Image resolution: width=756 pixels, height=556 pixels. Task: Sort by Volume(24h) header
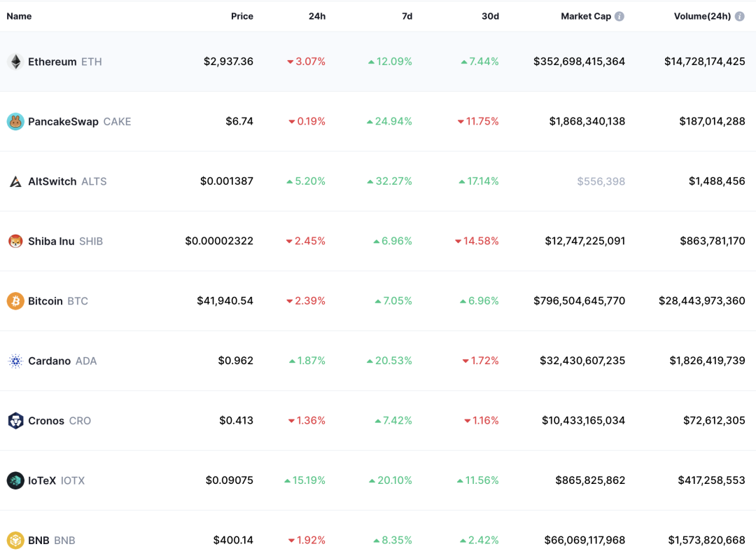coord(703,16)
